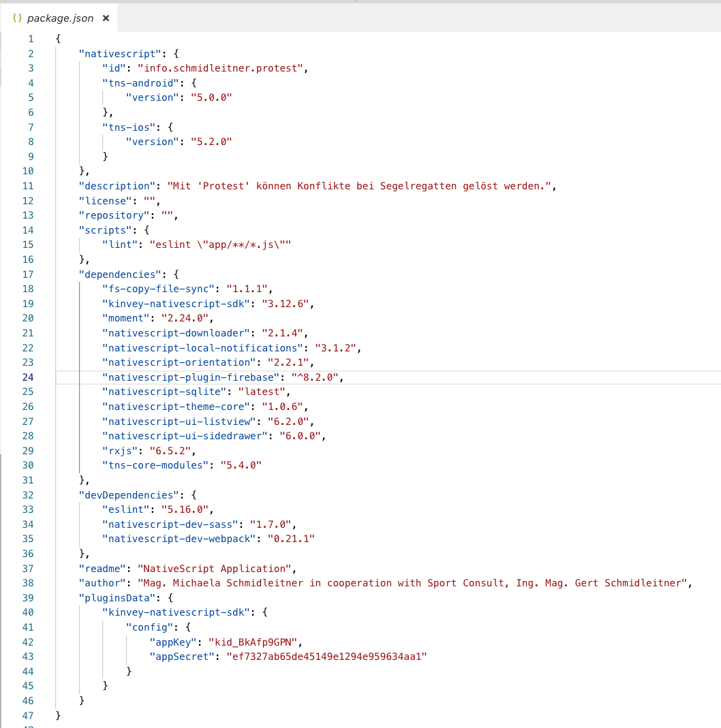721x728 pixels.
Task: Click version "0.21.1" value
Action: tap(291, 539)
